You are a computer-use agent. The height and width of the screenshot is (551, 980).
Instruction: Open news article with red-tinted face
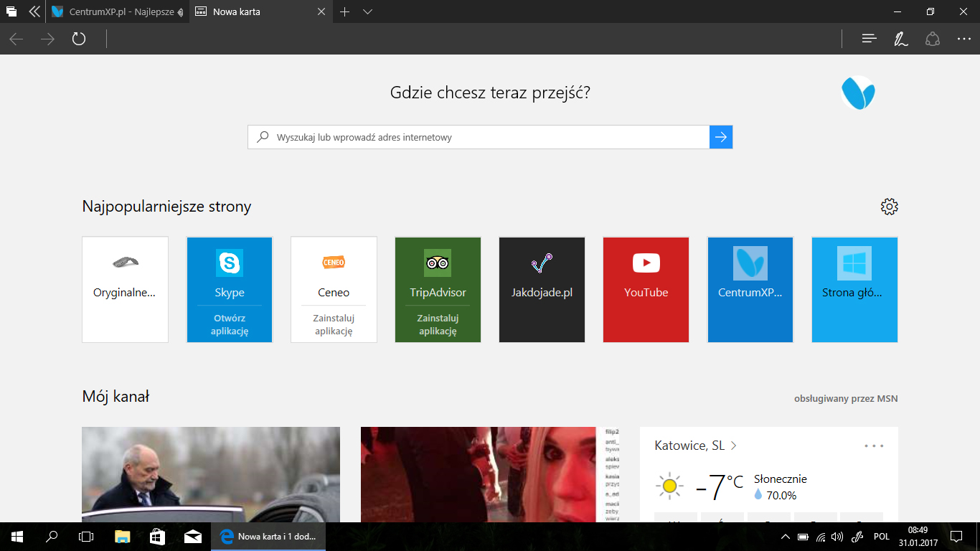click(x=490, y=474)
